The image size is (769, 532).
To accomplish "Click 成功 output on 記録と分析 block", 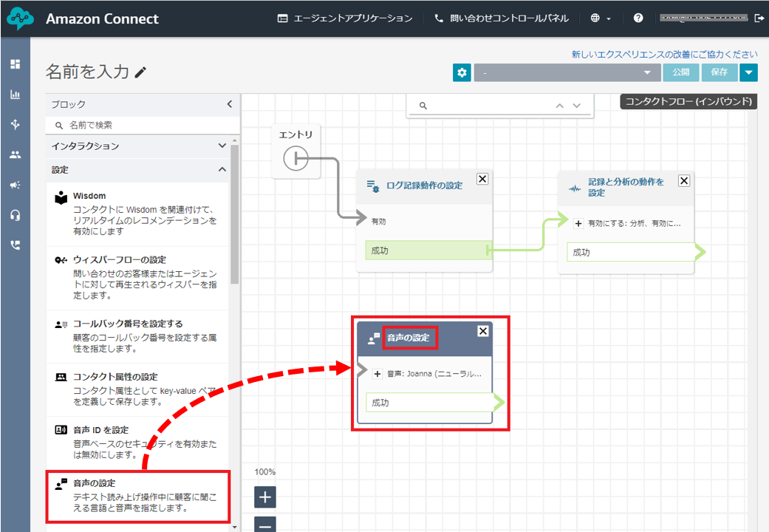I will coord(636,252).
